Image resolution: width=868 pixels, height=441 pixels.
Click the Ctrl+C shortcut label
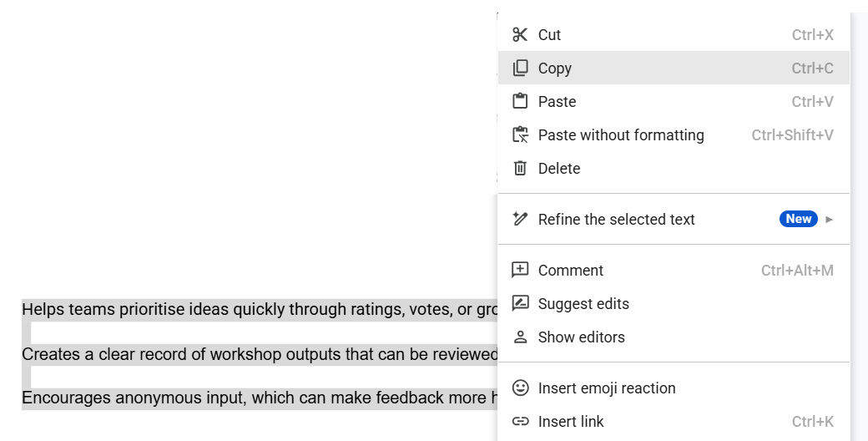812,68
